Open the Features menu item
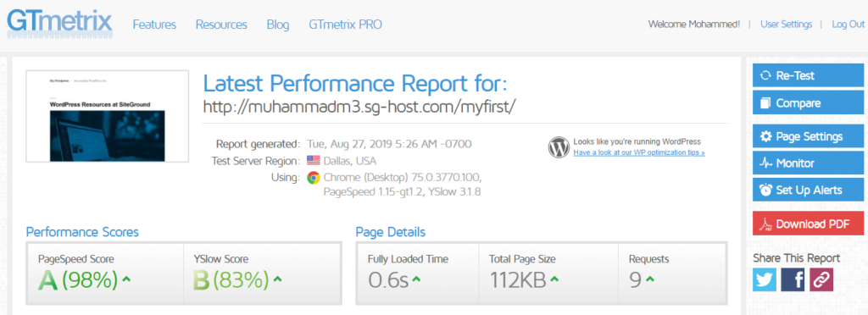 (154, 25)
